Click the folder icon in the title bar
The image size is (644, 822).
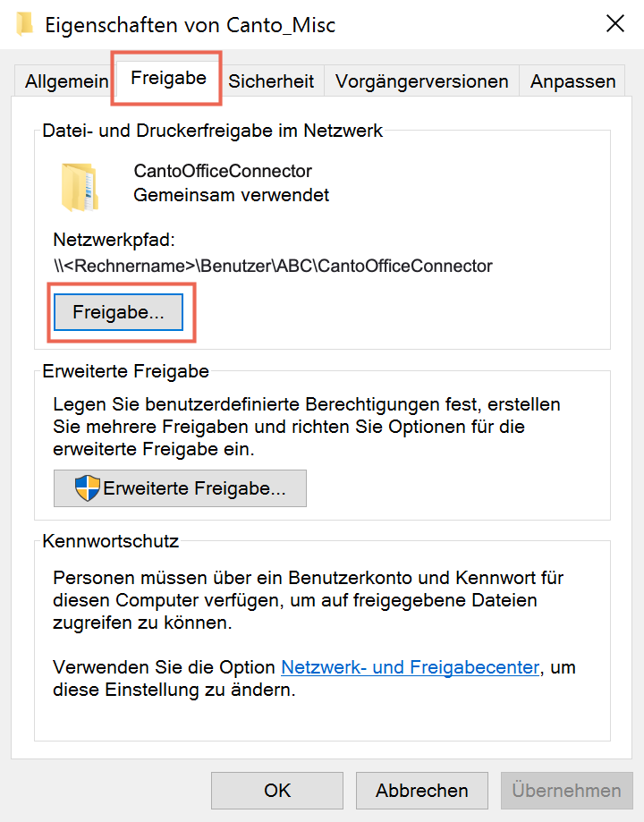[23, 25]
